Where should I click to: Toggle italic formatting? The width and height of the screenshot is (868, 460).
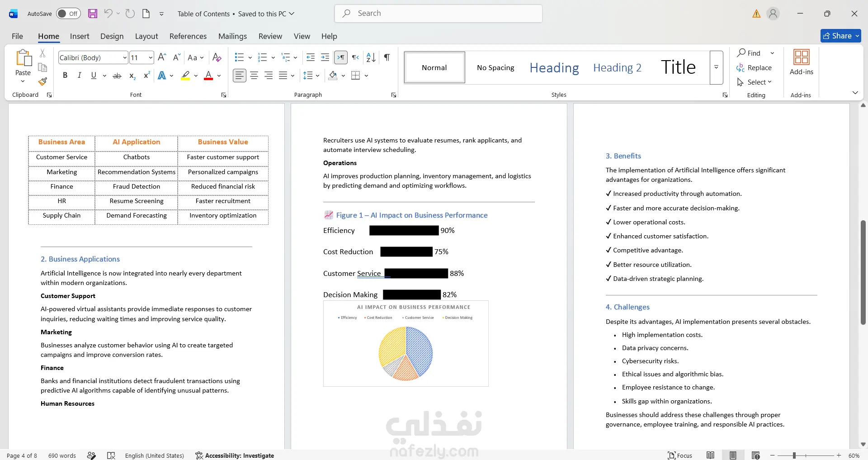coord(80,76)
